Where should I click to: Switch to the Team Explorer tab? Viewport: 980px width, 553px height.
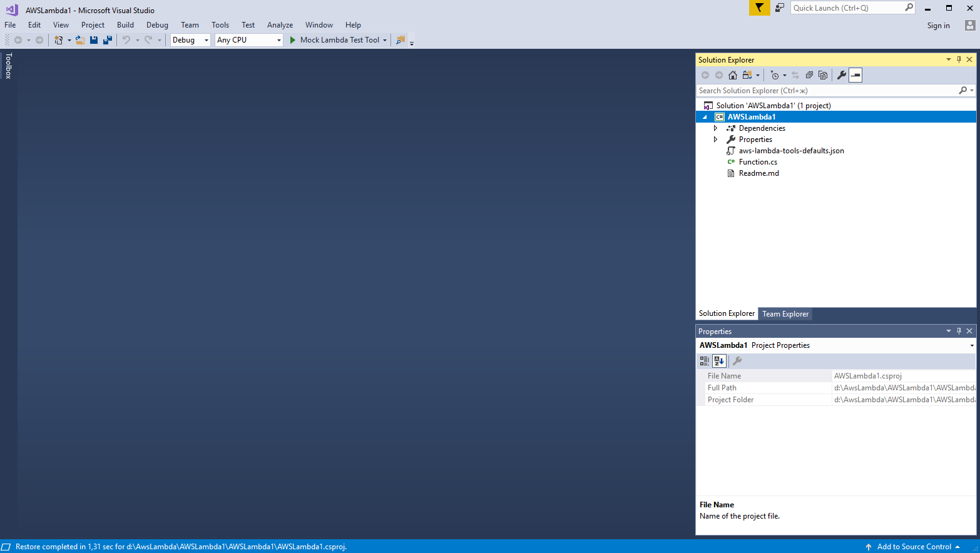point(785,314)
